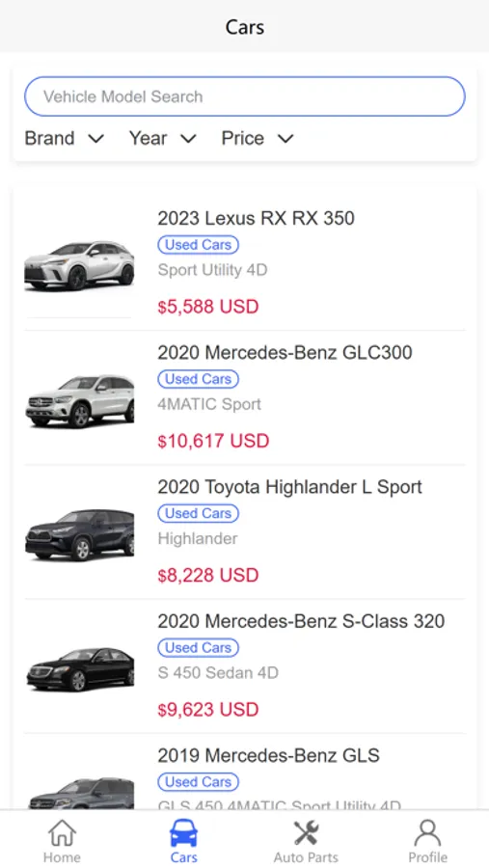Image resolution: width=489 pixels, height=868 pixels.
Task: Select 2020 Toyota Highlander L Sport title
Action: click(x=289, y=487)
